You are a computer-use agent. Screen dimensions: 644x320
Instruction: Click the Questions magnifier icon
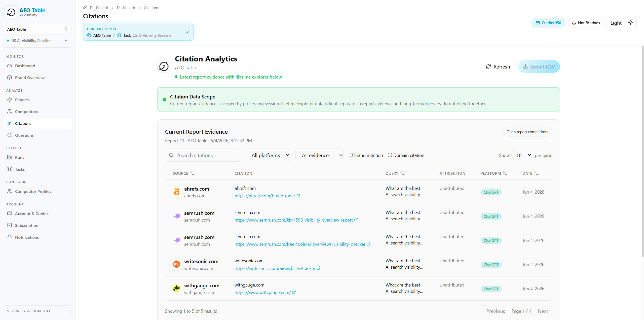[x=10, y=135]
